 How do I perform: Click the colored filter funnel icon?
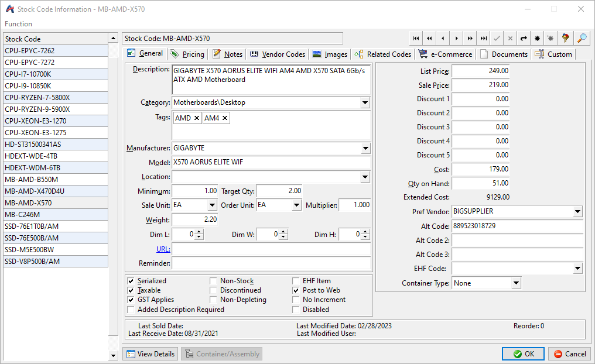click(x=565, y=39)
